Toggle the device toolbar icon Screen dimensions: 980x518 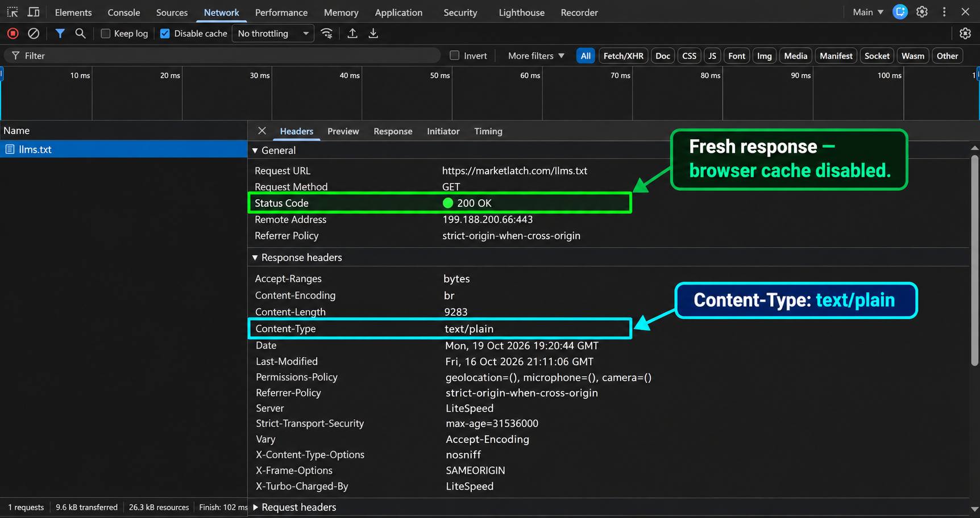34,12
